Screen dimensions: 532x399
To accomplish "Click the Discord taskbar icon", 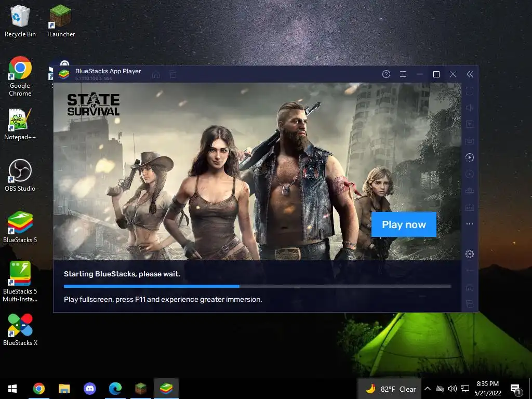I will [89, 389].
